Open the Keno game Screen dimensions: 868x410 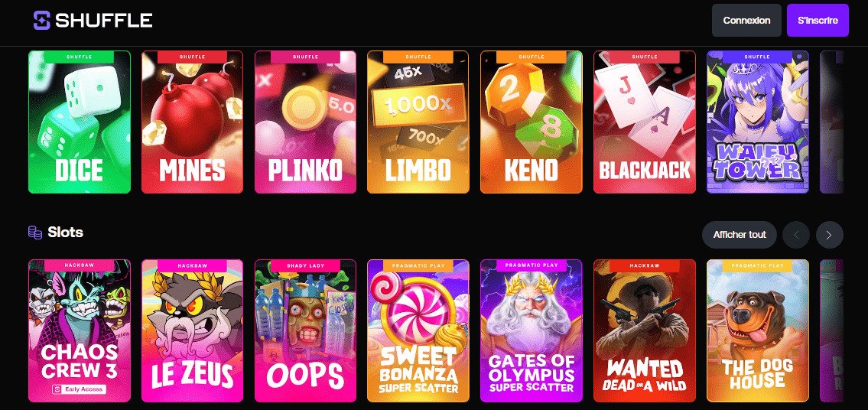click(x=531, y=122)
